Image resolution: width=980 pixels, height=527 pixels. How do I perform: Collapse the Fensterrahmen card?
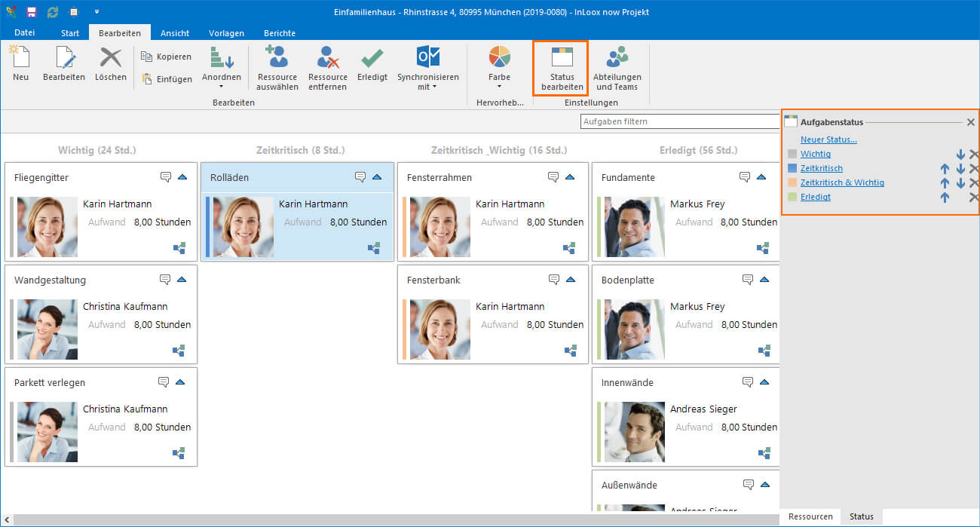click(x=570, y=177)
